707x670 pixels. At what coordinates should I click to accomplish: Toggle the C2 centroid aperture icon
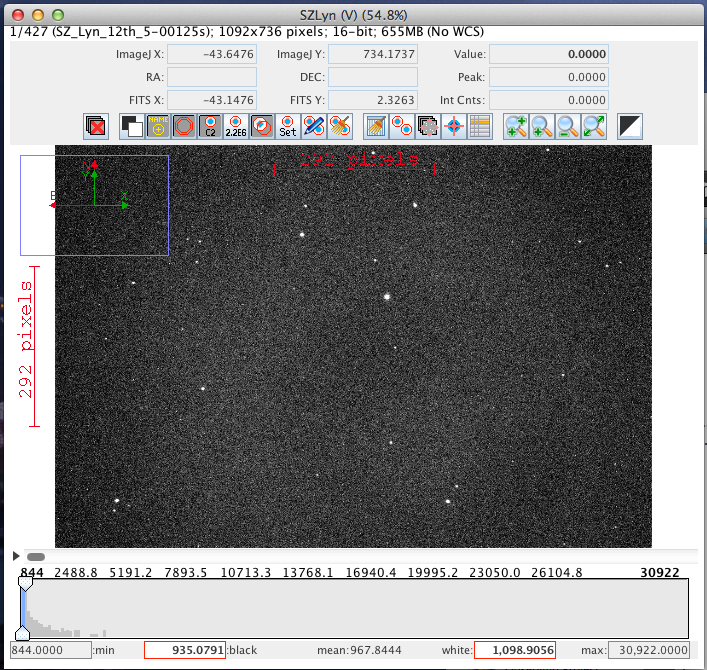click(x=210, y=126)
